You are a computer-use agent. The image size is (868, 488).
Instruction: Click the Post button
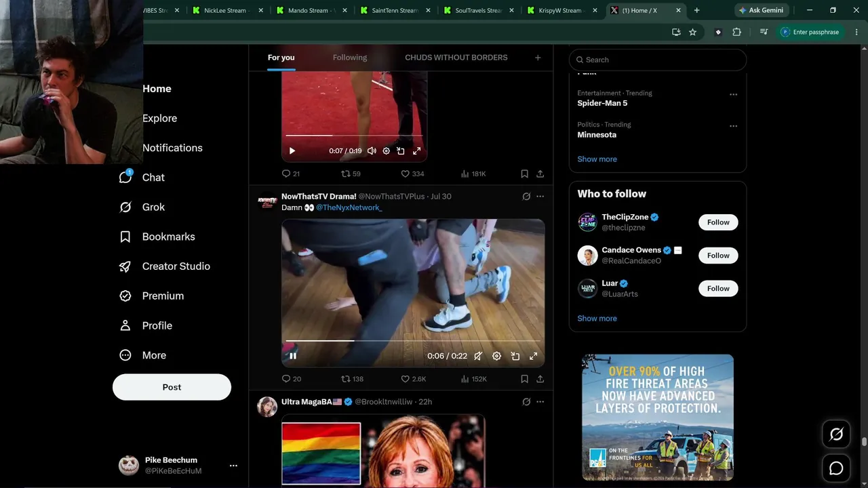(x=172, y=387)
